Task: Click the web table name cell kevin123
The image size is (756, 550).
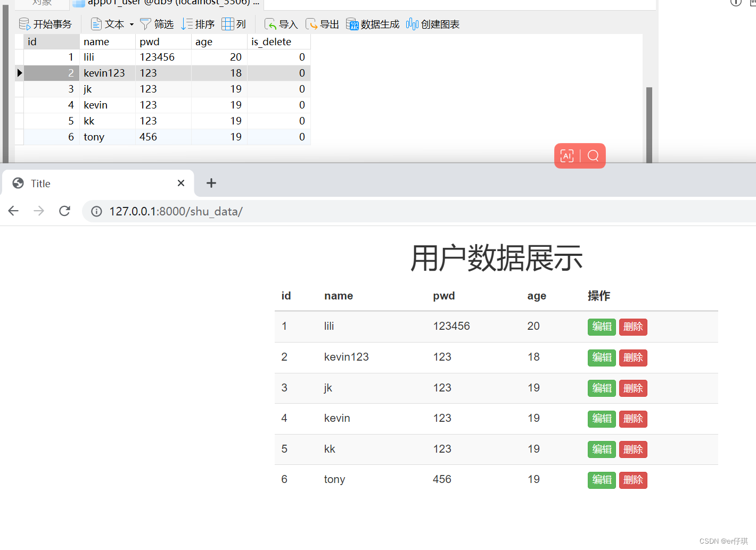Action: point(346,357)
